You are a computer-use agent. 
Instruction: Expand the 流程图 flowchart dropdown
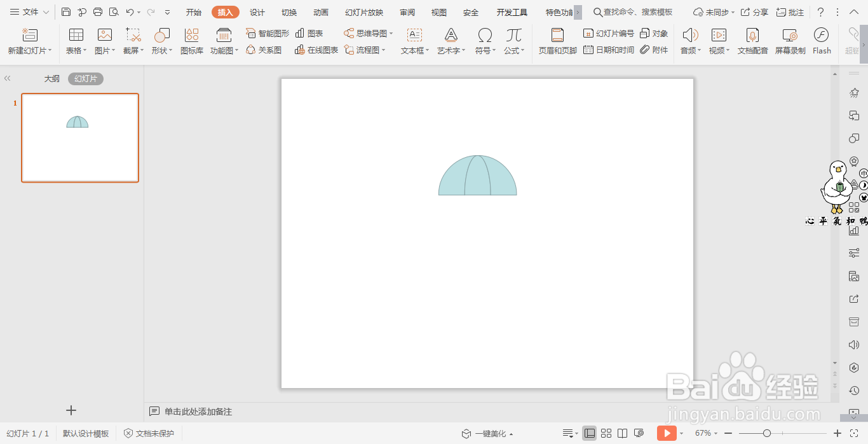384,50
